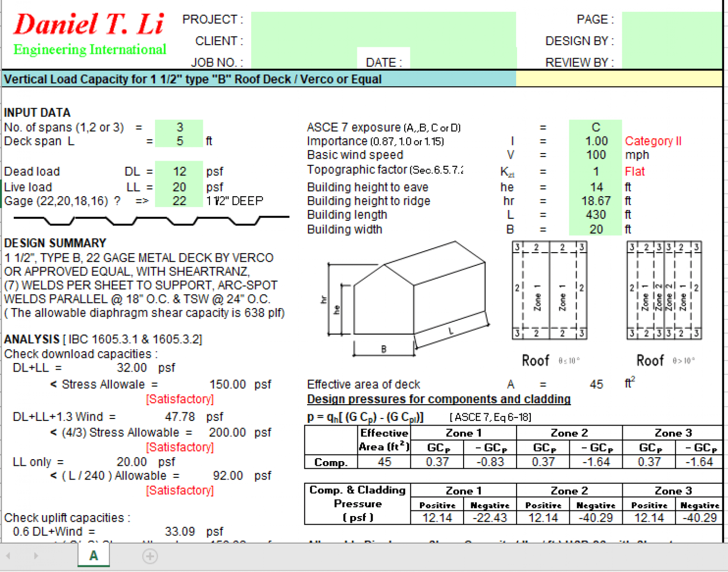The image size is (728, 572).
Task: Select the number of spans cell showing 3
Action: (x=179, y=127)
